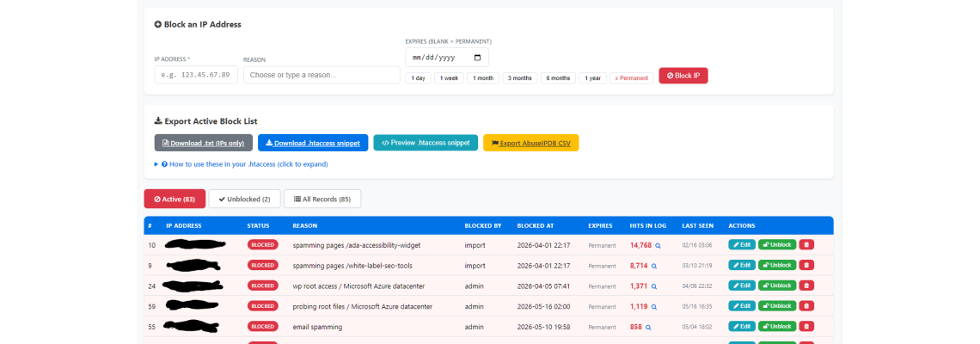
Task: Delete the wp root access entry via trash icon
Action: 806,286
